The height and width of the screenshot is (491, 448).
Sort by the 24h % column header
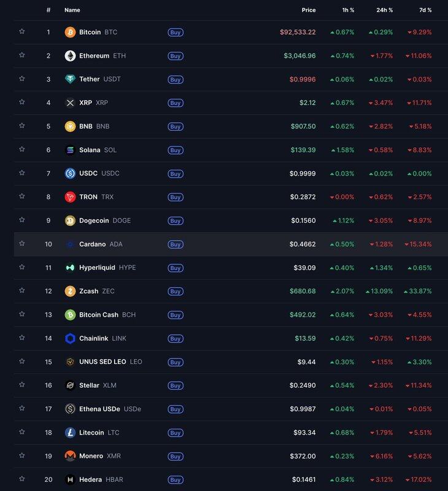385,10
